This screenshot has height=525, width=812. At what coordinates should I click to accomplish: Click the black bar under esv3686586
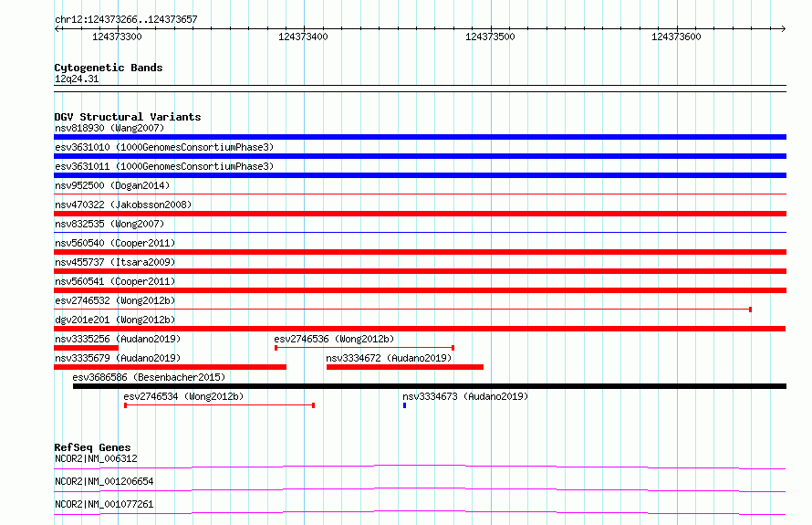click(x=430, y=386)
